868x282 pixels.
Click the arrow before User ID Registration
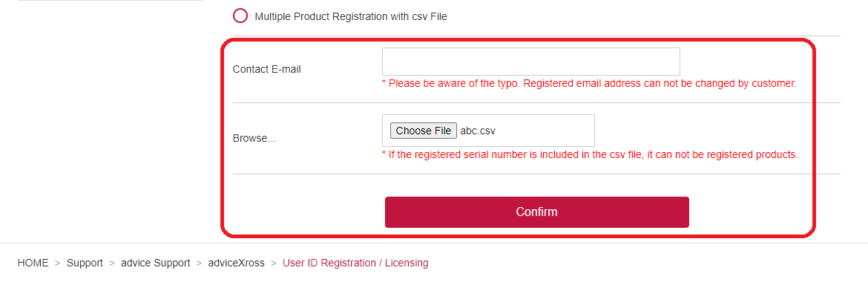pyautogui.click(x=274, y=263)
